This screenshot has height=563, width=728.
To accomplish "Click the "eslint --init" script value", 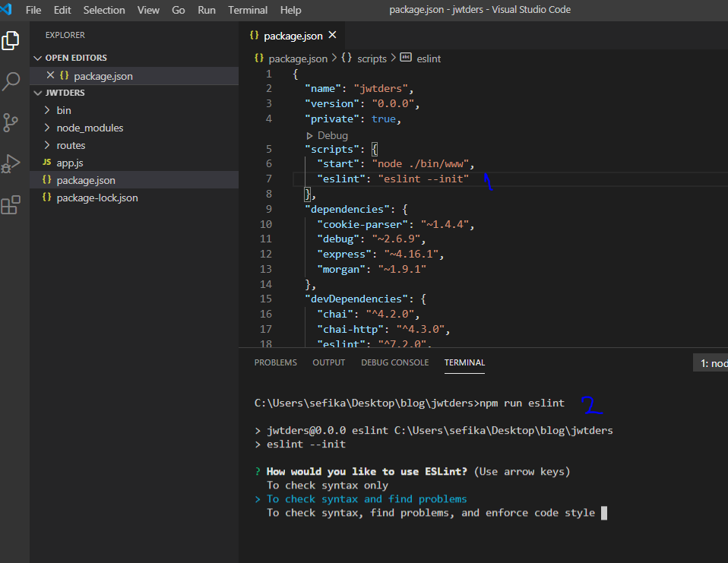I will (423, 179).
